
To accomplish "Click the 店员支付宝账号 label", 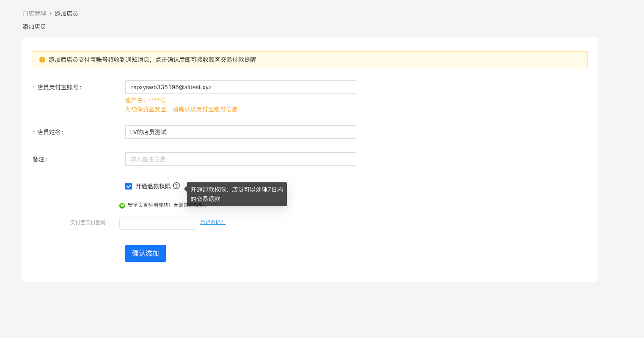I will click(59, 87).
